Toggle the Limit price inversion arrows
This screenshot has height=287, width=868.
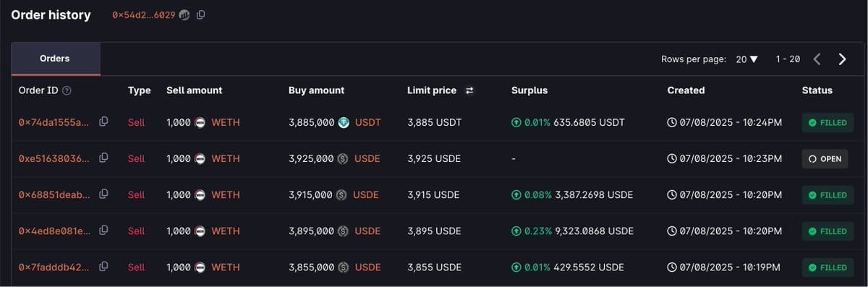pos(469,90)
